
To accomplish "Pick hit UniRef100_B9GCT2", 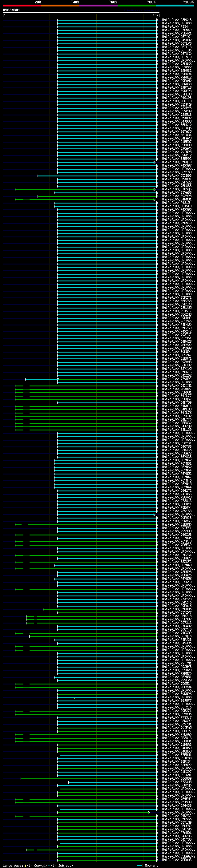I will 176,155.
